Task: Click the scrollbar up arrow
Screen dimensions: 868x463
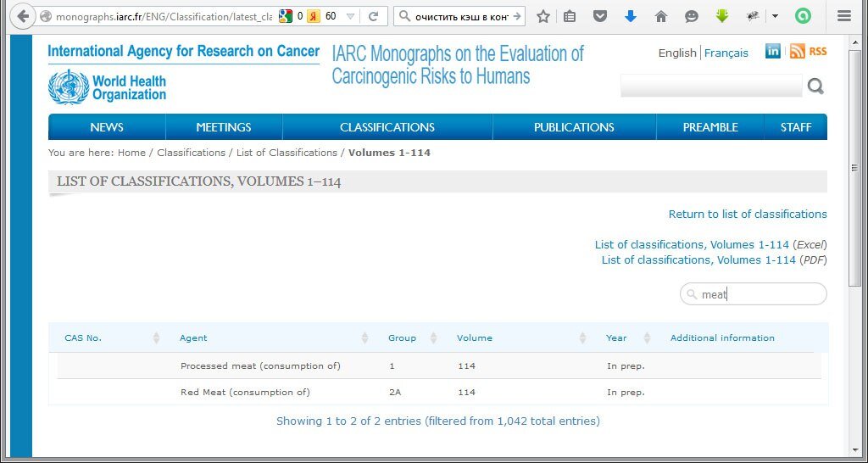Action: coord(854,41)
